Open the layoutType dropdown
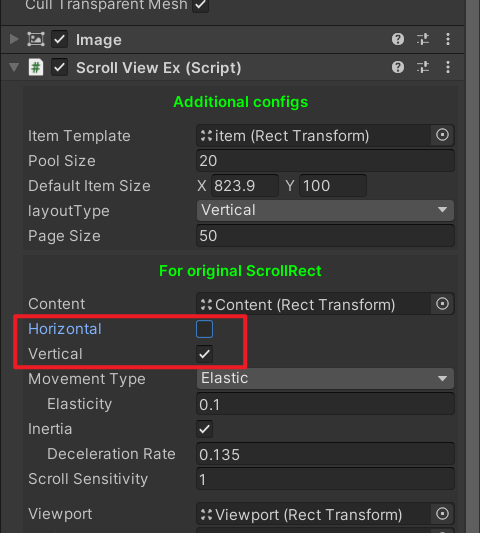This screenshot has width=480, height=533. [325, 210]
